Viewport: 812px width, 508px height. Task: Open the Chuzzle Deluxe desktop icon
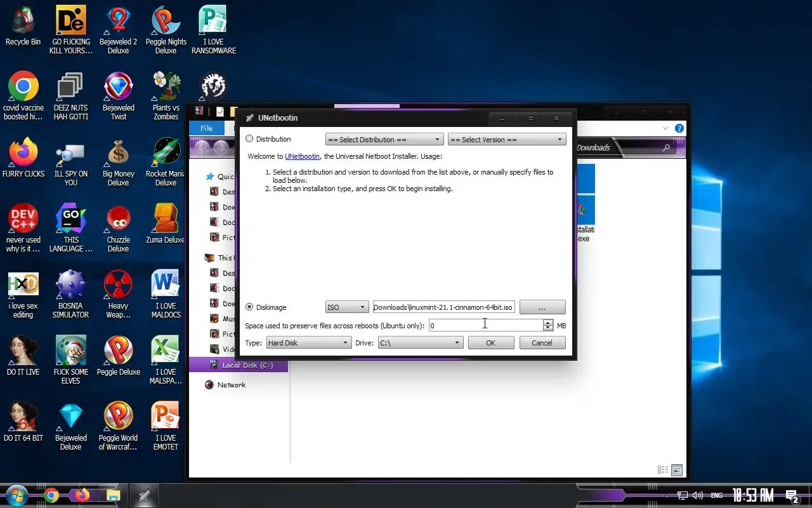click(118, 228)
